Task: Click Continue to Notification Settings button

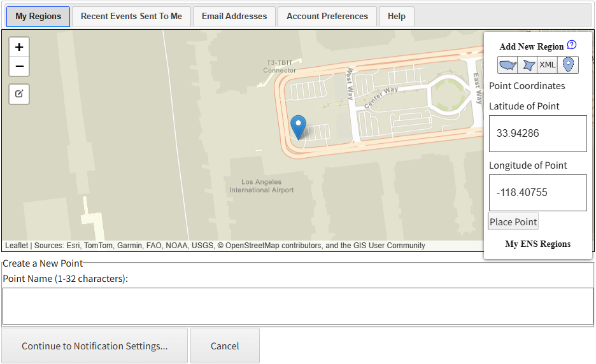Action: (x=95, y=346)
